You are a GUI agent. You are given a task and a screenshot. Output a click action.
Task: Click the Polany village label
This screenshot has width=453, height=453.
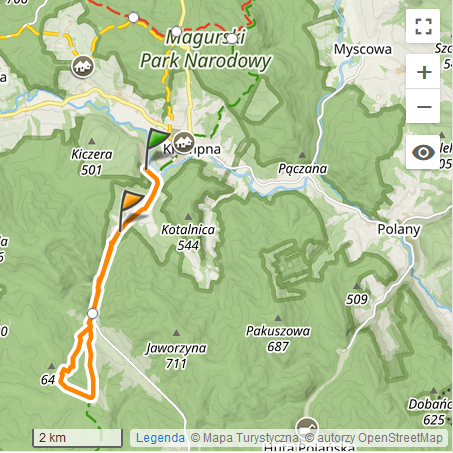coord(399,229)
